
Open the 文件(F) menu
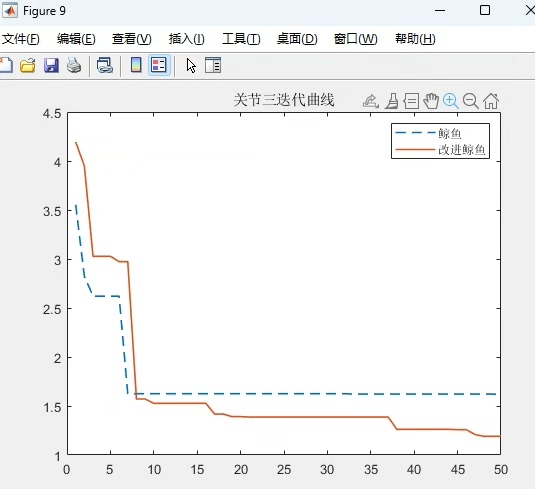(x=21, y=39)
